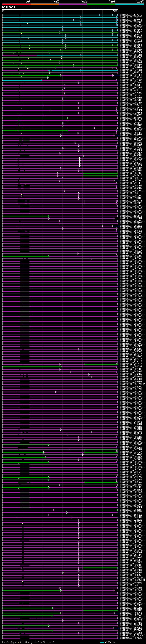The image size is (146, 644).
Task: Open hit UniRef100_B9SC73
Action: (x=131, y=17)
